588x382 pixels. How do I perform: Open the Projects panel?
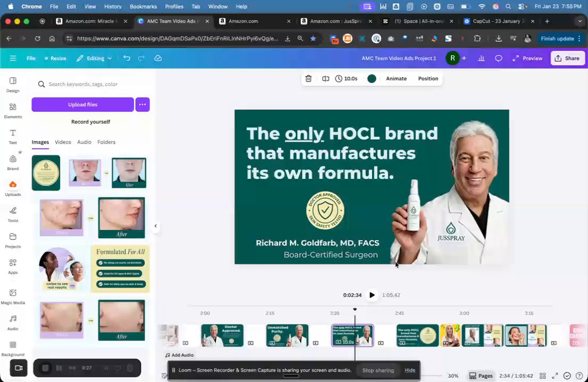(13, 240)
